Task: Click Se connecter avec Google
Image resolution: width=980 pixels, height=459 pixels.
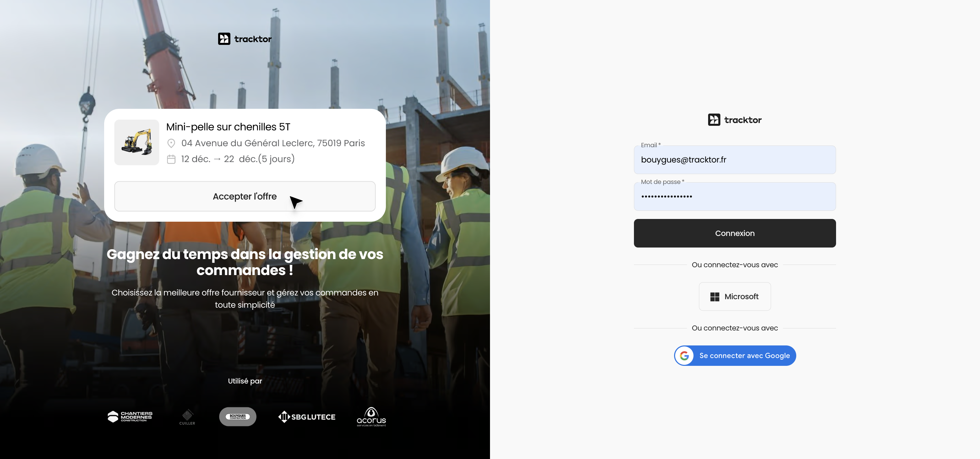Action: pos(735,356)
